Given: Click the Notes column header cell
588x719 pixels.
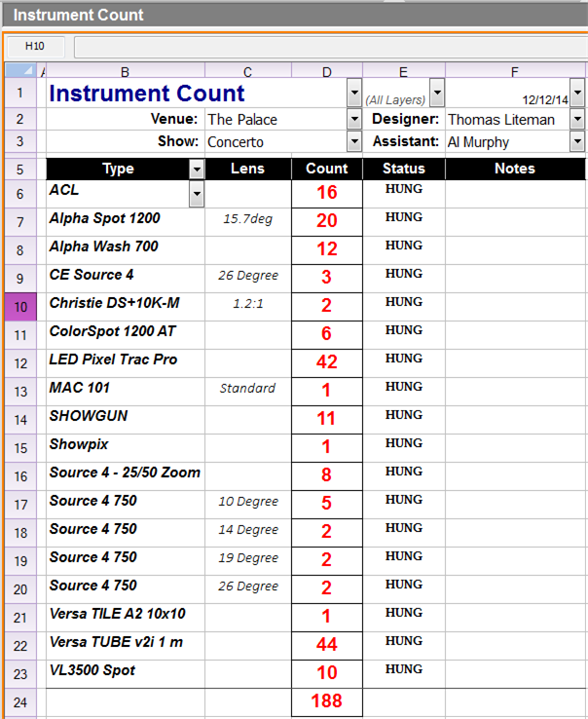Looking at the screenshot, I should pos(514,170).
